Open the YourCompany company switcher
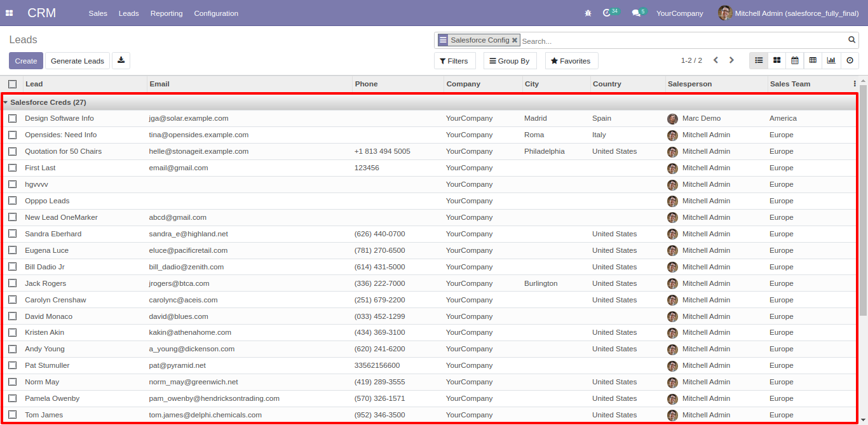 679,13
